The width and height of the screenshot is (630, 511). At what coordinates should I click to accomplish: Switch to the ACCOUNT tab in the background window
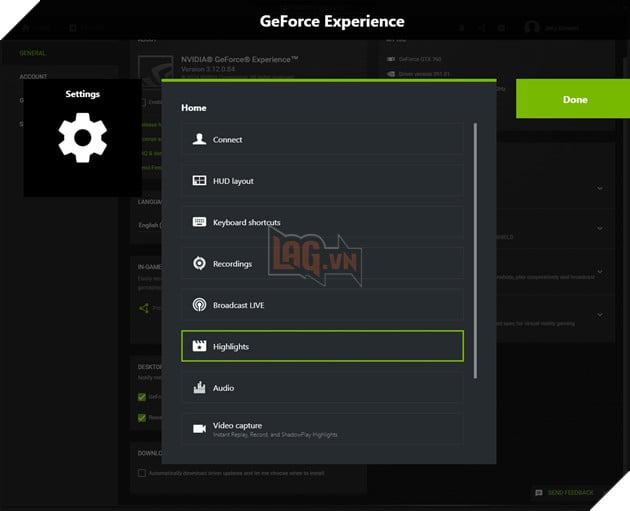coord(33,76)
